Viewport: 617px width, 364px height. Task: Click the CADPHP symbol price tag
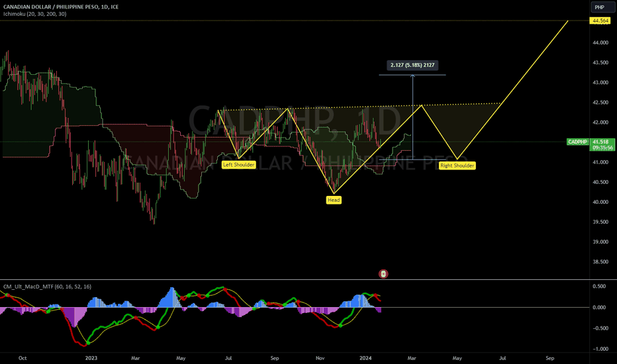[x=577, y=142]
